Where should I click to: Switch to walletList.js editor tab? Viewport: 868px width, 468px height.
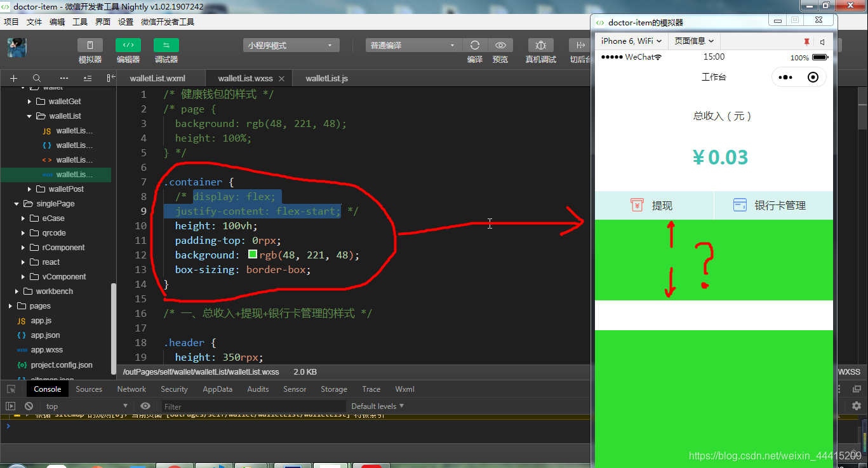(x=326, y=78)
